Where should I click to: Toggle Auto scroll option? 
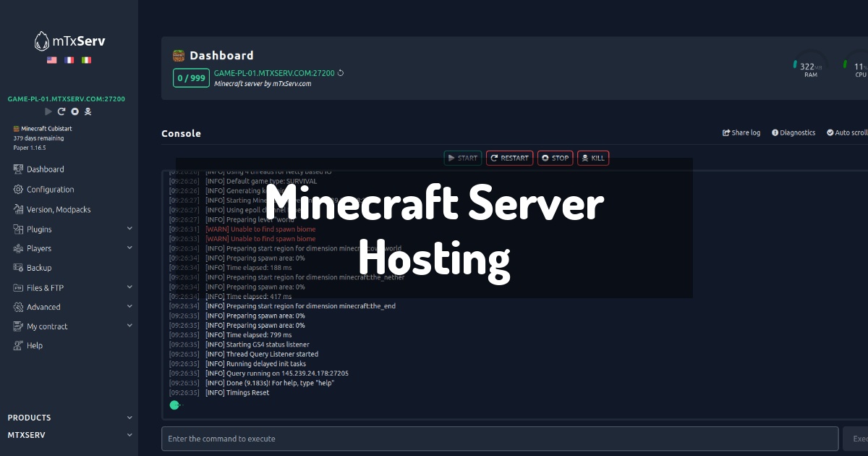point(847,132)
